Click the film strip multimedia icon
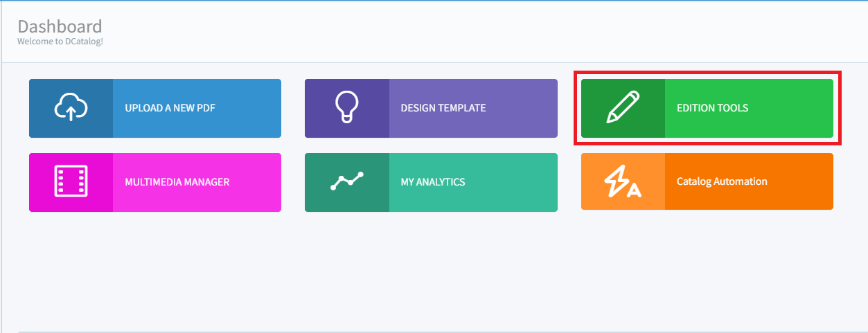 point(71,182)
